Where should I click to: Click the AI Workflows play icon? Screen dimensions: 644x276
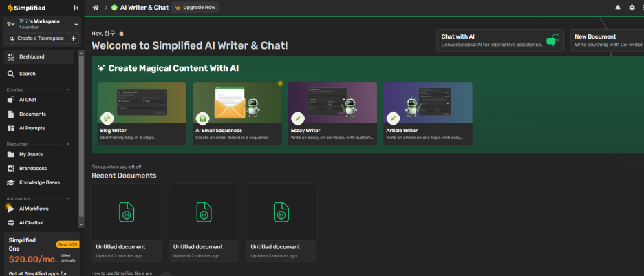pyautogui.click(x=10, y=209)
